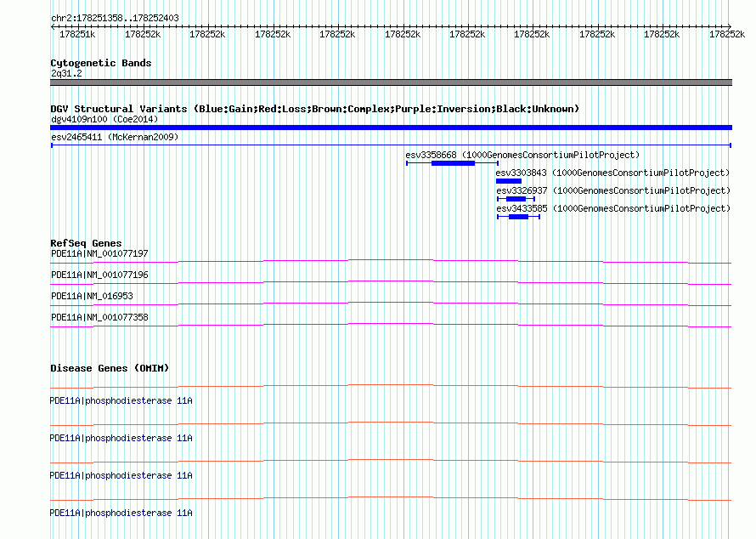Click the PDE11A|NM_016953 transcript label

click(x=92, y=297)
